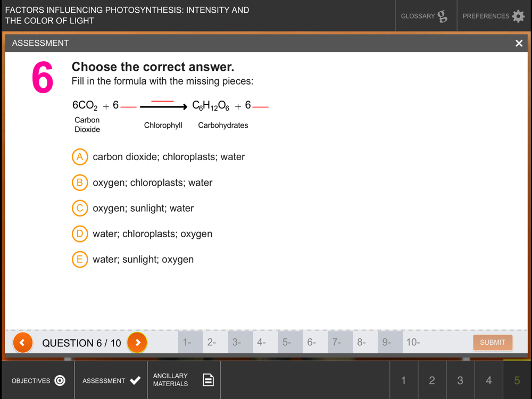Screen dimensions: 532x399
Task: Open the Objectives target icon
Action: 60,380
